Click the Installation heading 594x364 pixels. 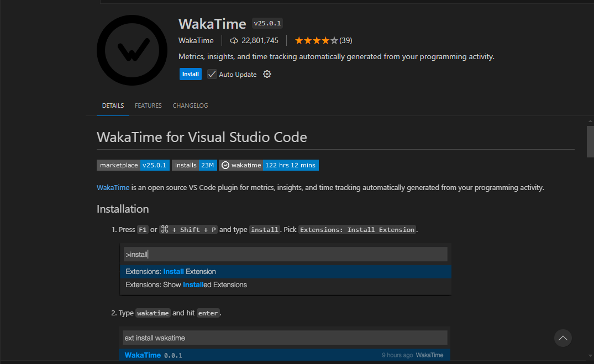pyautogui.click(x=123, y=209)
